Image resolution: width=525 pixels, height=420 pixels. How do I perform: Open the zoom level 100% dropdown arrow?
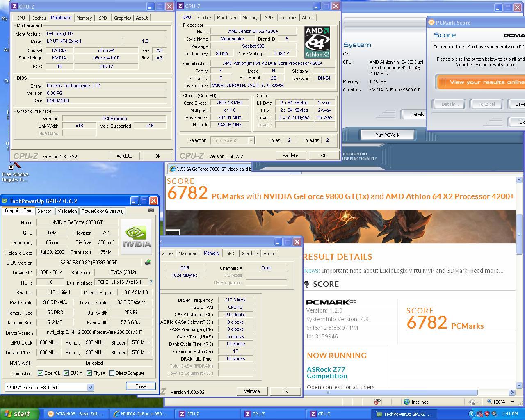512,402
